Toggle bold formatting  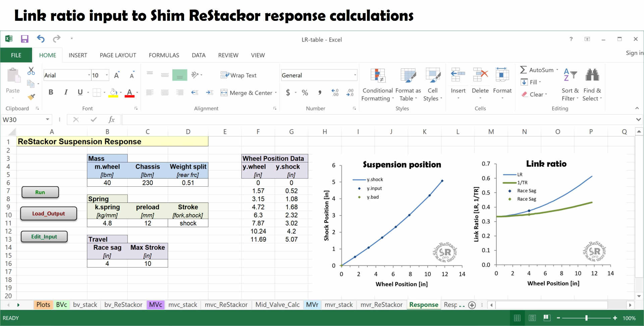pyautogui.click(x=51, y=92)
